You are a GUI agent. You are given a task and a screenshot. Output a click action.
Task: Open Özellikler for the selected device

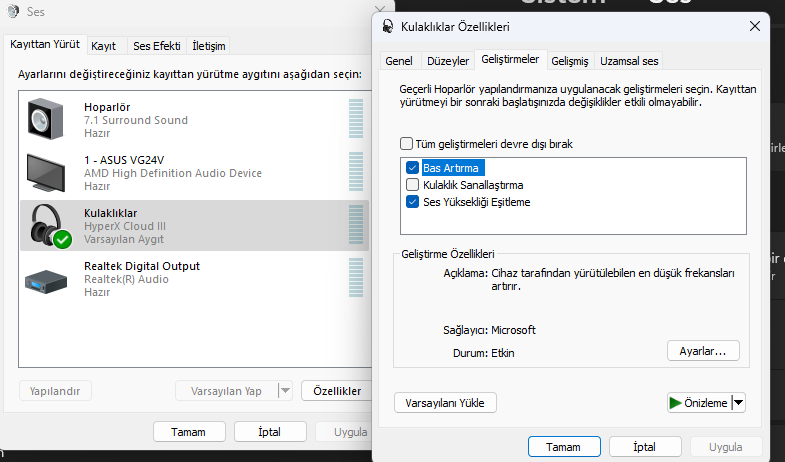tap(336, 391)
